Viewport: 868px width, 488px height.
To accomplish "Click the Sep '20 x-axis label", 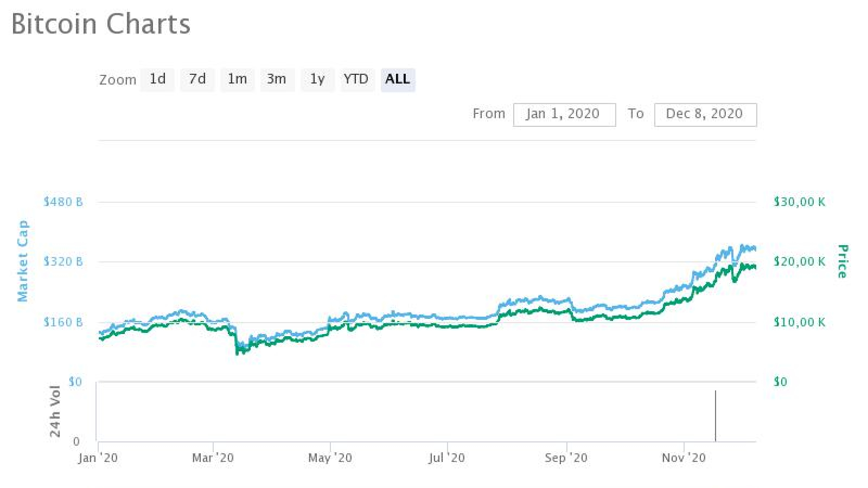I will pyautogui.click(x=566, y=458).
